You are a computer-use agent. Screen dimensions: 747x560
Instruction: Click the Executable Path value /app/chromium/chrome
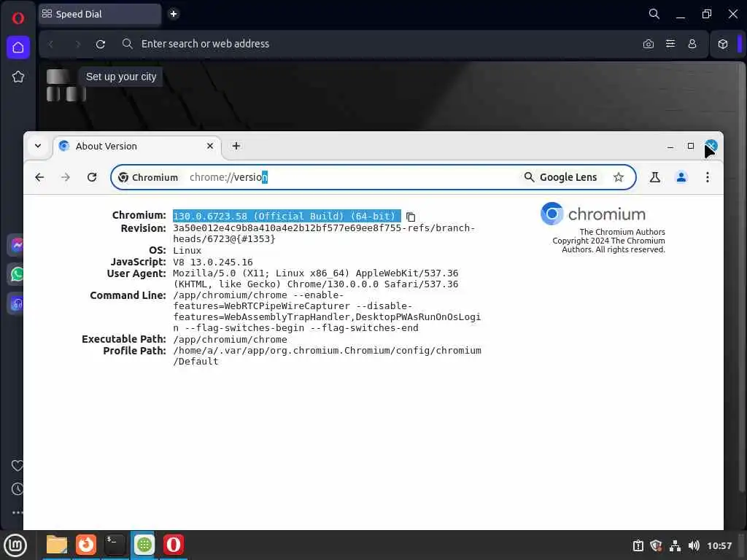point(230,340)
